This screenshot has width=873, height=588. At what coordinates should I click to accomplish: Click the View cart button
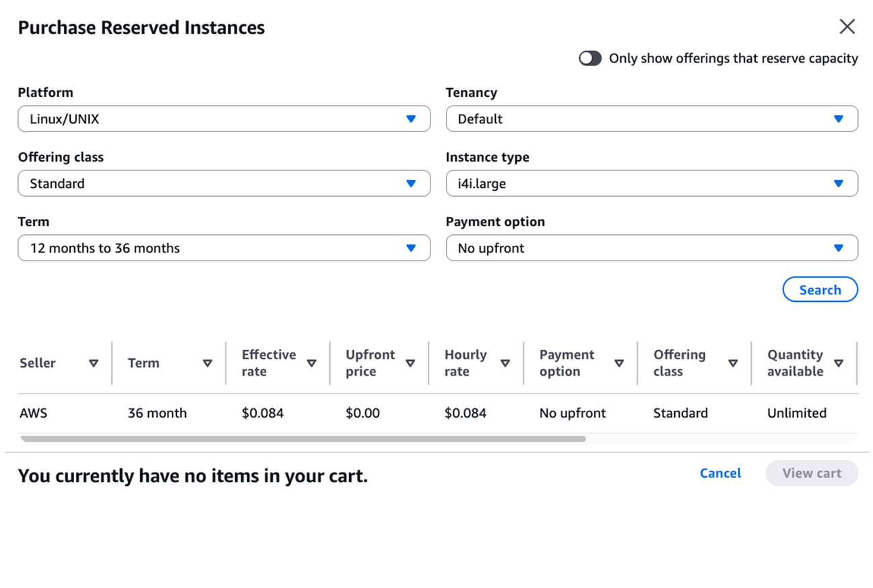point(812,473)
